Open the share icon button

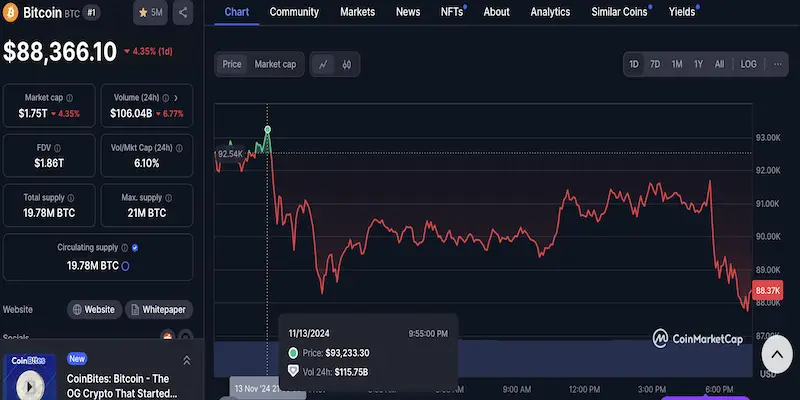click(183, 13)
